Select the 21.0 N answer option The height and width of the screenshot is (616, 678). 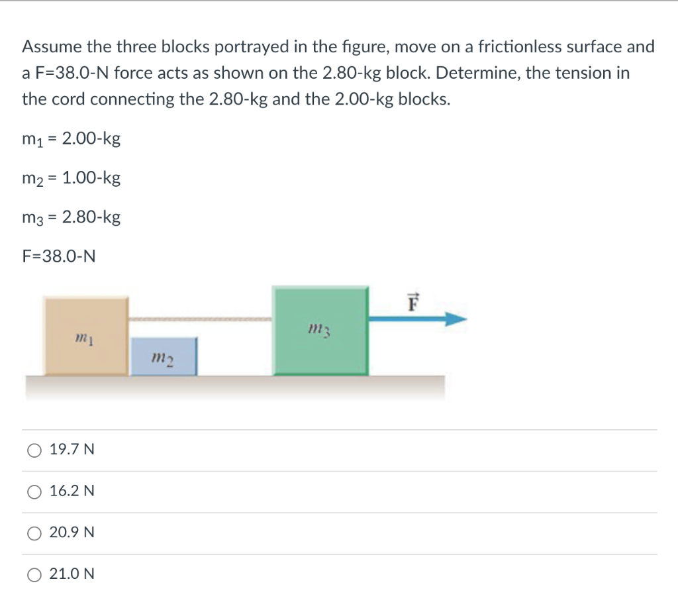[33, 574]
